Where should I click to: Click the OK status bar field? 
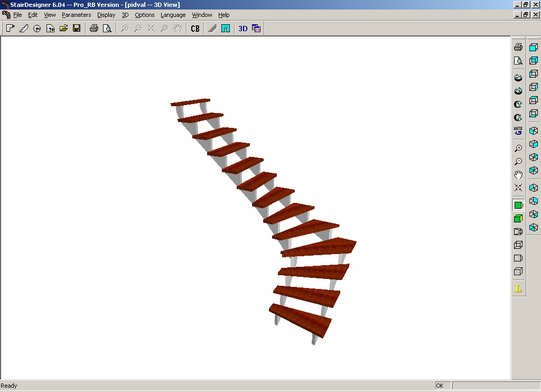coord(443,386)
